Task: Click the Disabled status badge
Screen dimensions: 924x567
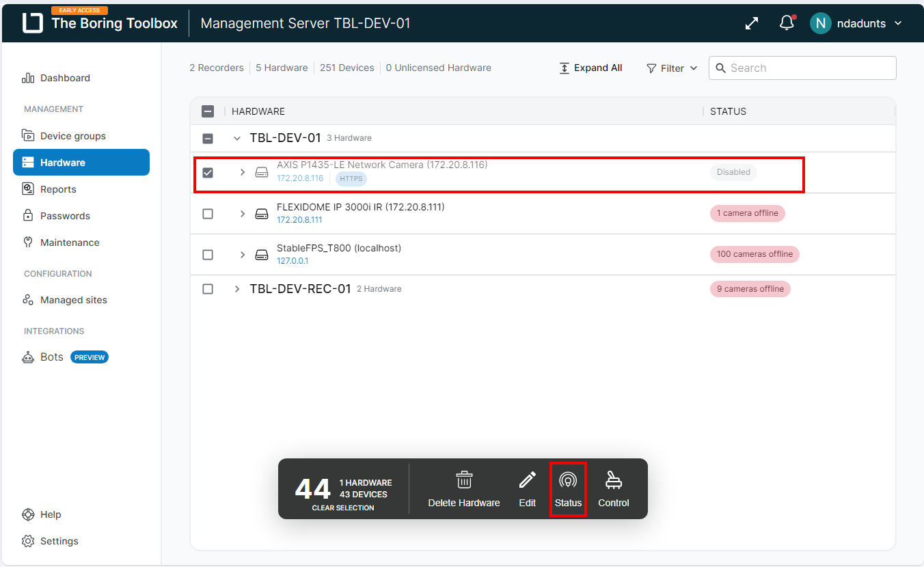Action: click(x=733, y=172)
